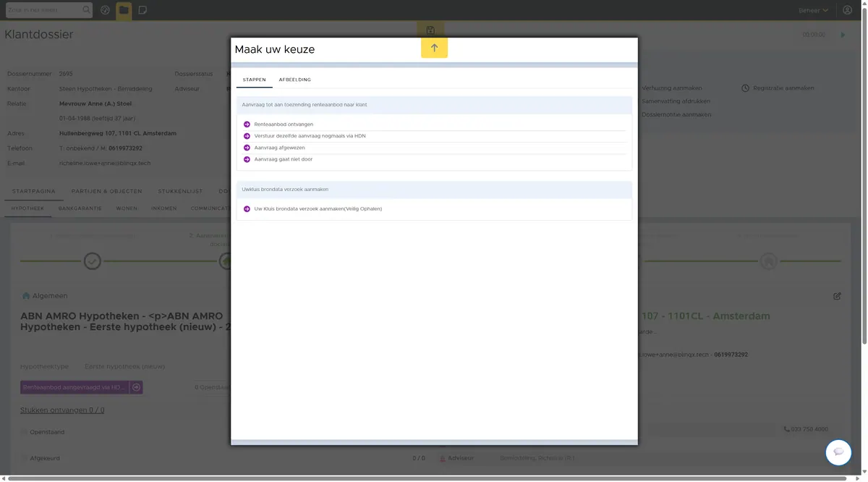Screen dimensions: 868x482
Task: Click the search magnifier icon
Action: (x=87, y=10)
